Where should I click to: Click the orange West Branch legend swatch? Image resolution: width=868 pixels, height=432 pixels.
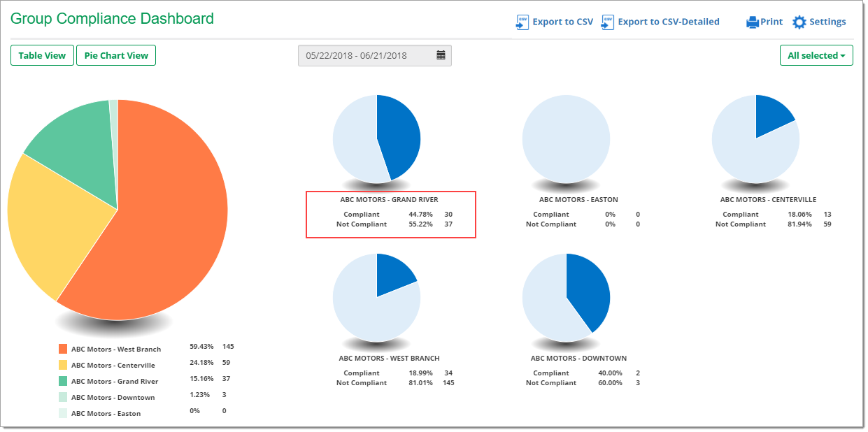coord(63,348)
